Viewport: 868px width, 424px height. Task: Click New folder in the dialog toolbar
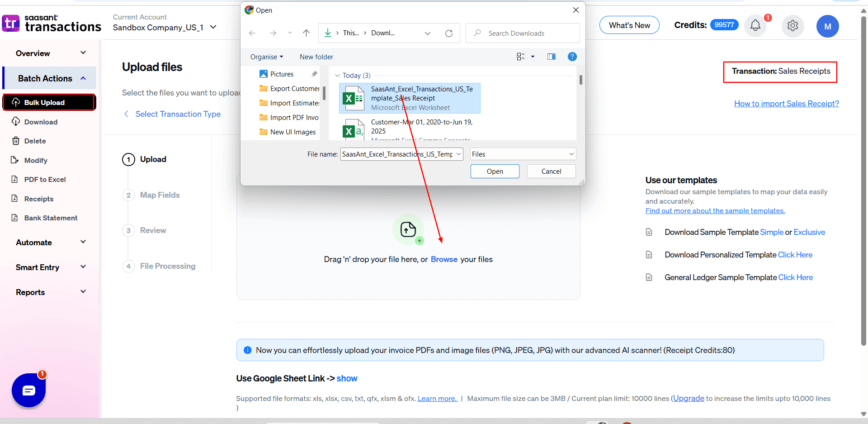point(316,57)
